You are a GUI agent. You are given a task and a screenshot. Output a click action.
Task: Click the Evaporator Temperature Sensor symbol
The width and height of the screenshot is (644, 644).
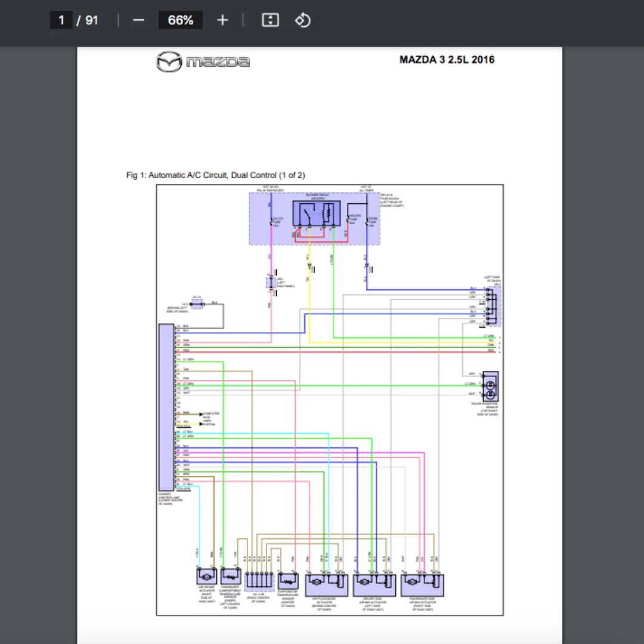pos(287,579)
